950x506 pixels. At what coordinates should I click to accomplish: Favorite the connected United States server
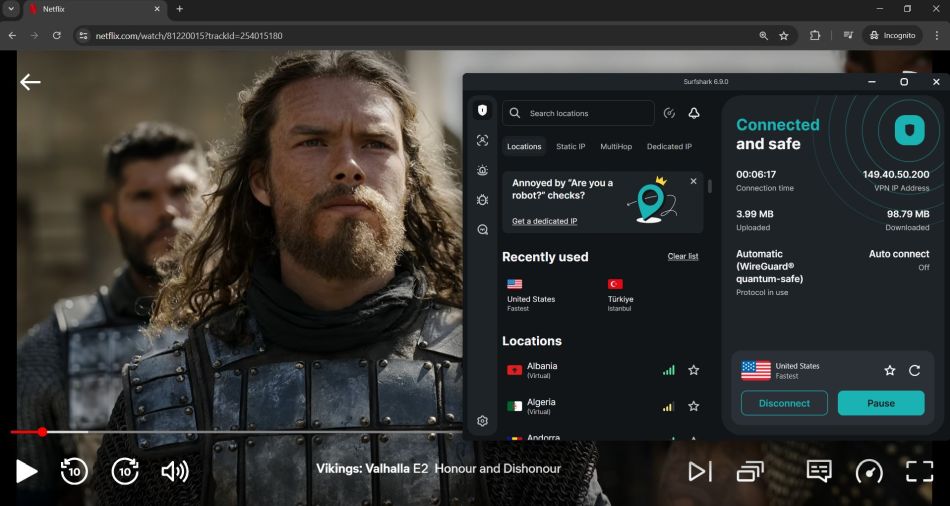889,370
